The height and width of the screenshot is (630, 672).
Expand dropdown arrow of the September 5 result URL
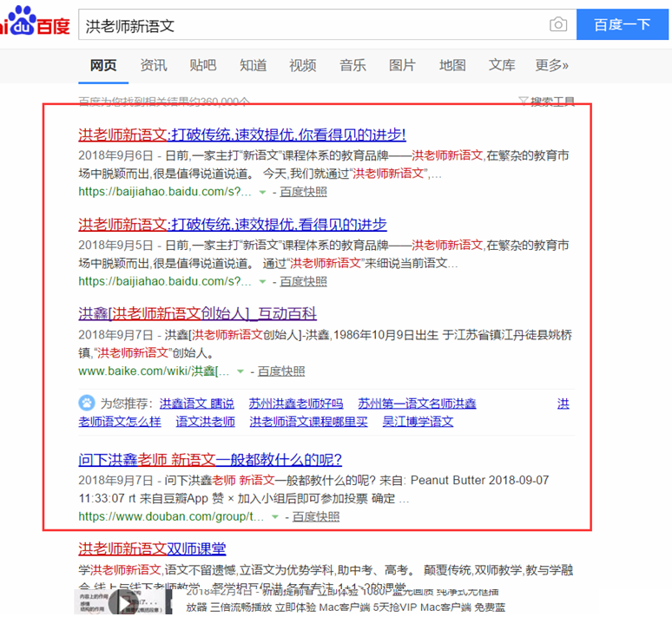tap(262, 282)
